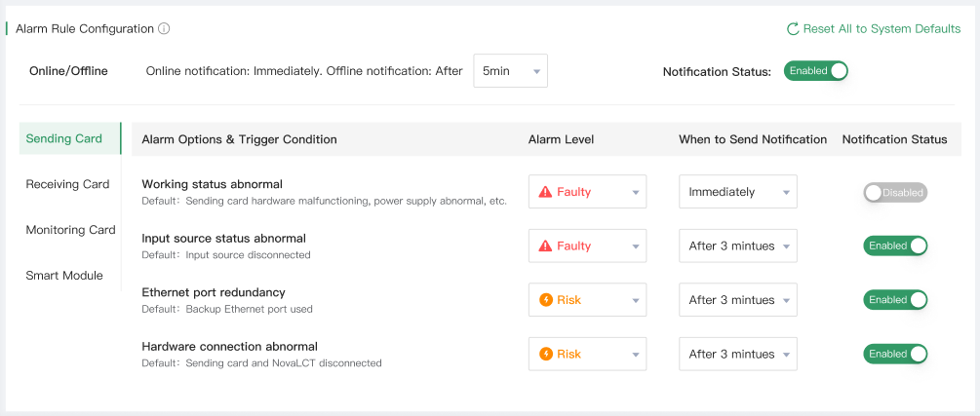The image size is (980, 416).
Task: Open the 5min offline notification dropdown
Action: pyautogui.click(x=510, y=71)
